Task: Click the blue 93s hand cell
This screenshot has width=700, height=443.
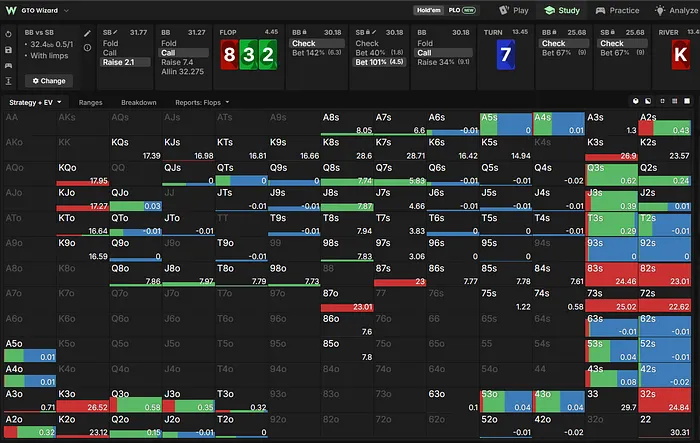Action: click(x=611, y=250)
